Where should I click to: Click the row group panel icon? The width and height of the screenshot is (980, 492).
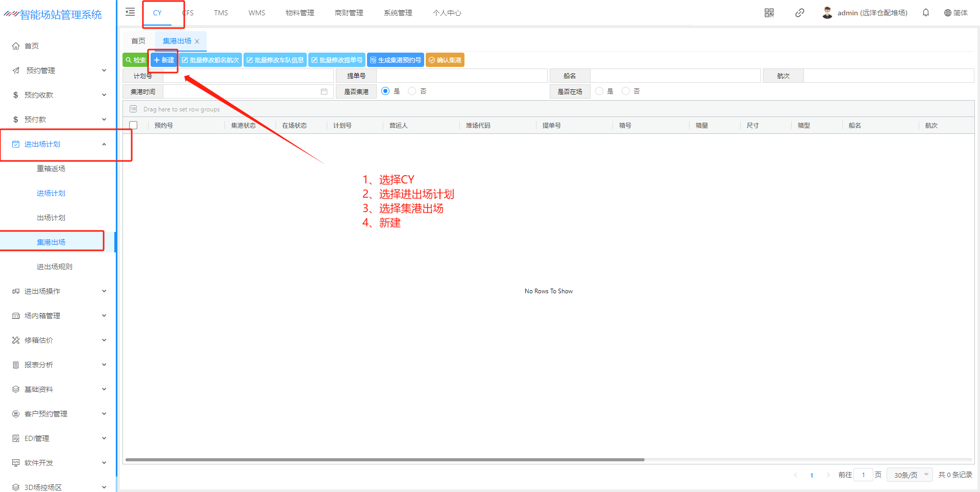pos(133,109)
